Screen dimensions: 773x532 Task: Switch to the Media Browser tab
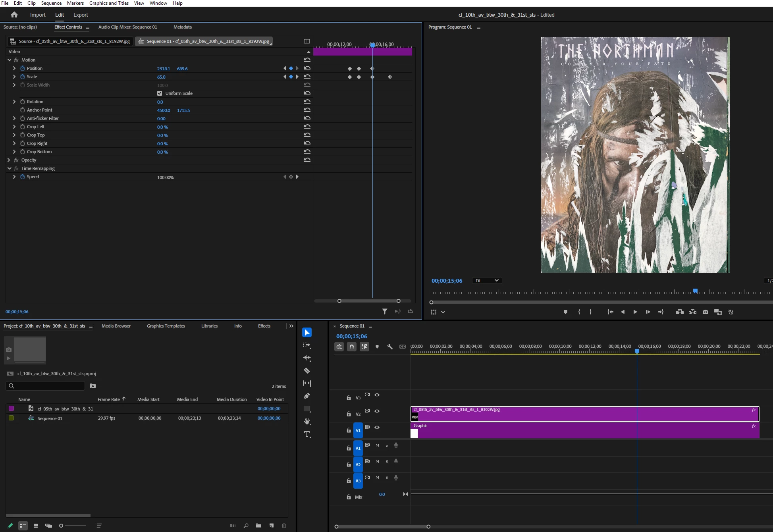tap(116, 326)
